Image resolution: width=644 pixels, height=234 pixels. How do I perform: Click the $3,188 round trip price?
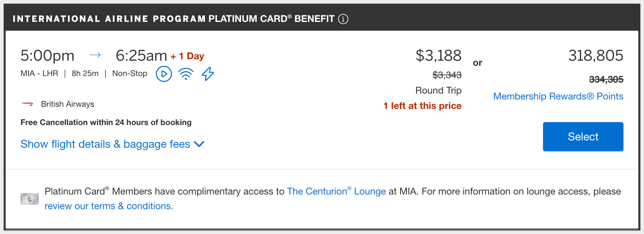pyautogui.click(x=438, y=56)
